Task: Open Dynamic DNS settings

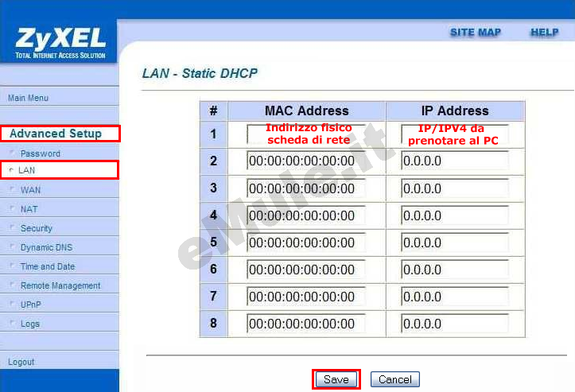Action: coord(46,247)
